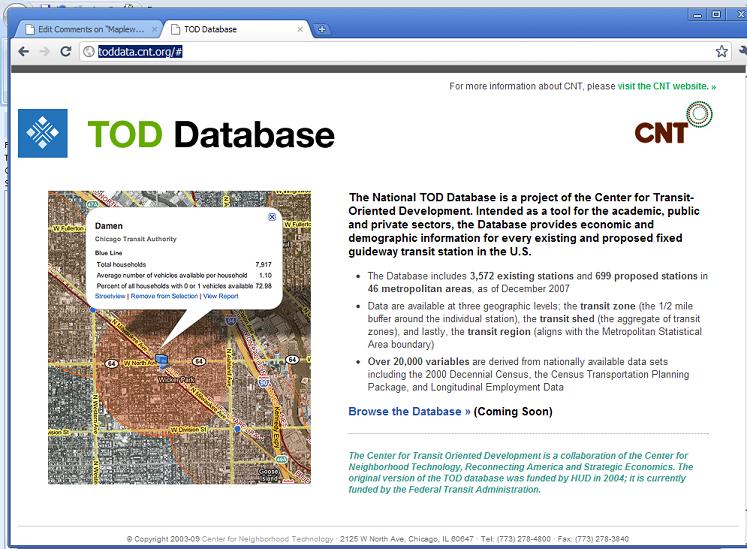Image resolution: width=747 pixels, height=549 pixels.
Task: Maximize the browser window
Action: [716, 15]
